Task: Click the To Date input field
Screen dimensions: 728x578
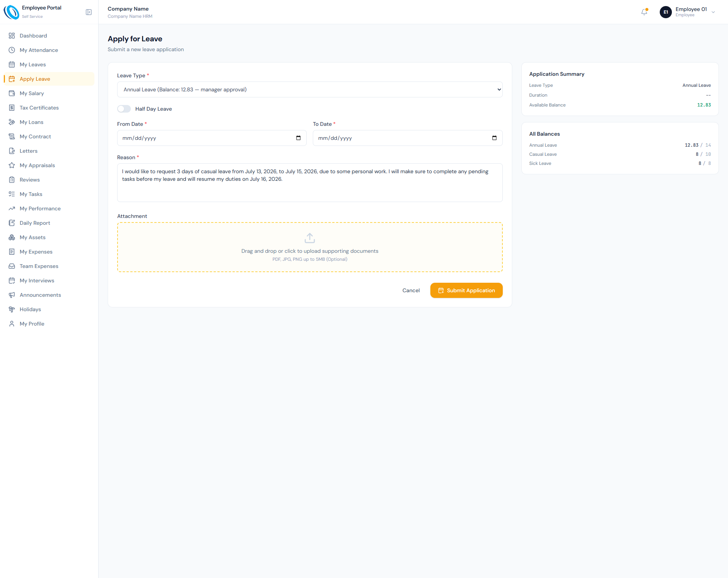Action: (x=408, y=138)
